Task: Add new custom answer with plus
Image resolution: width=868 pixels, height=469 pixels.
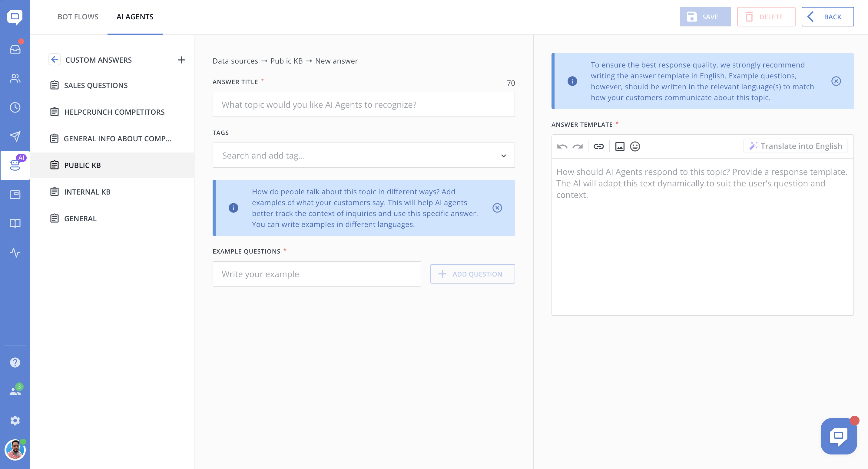Action: (182, 60)
